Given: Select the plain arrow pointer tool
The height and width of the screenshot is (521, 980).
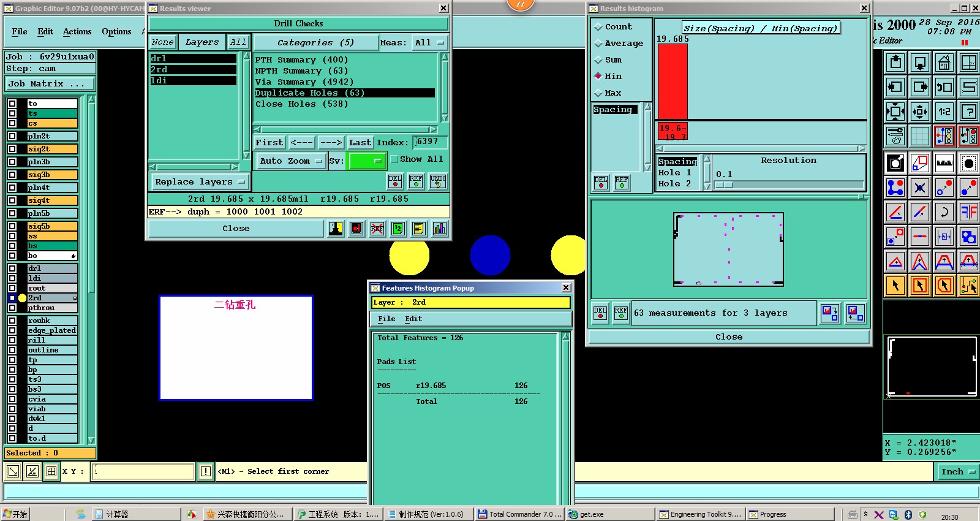Looking at the screenshot, I should click(895, 286).
